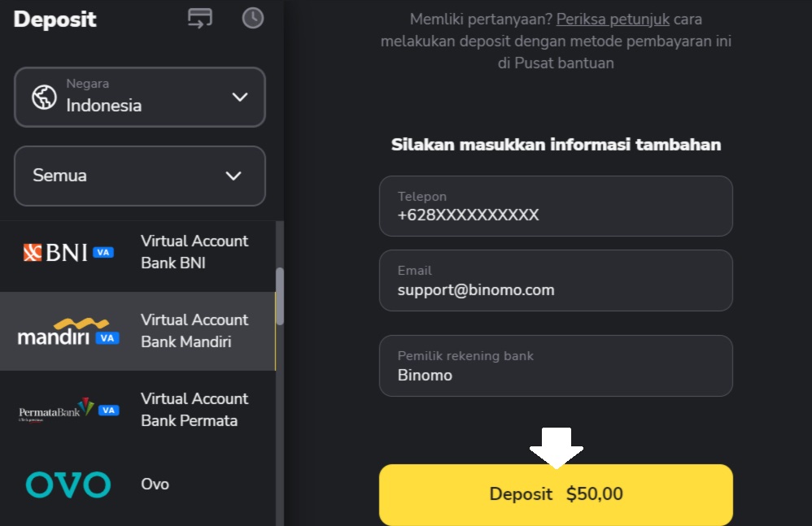Open the Semua payment filter dropdown

pos(140,176)
